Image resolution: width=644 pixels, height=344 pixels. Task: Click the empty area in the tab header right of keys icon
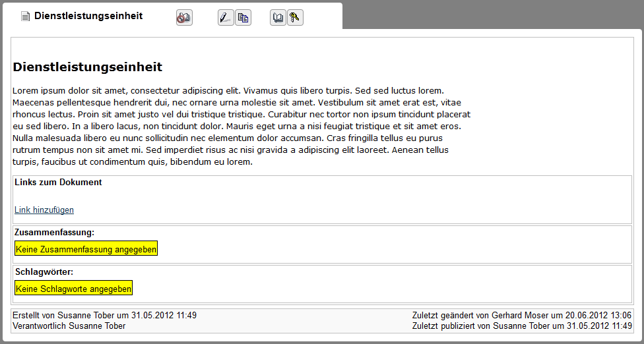pos(322,16)
